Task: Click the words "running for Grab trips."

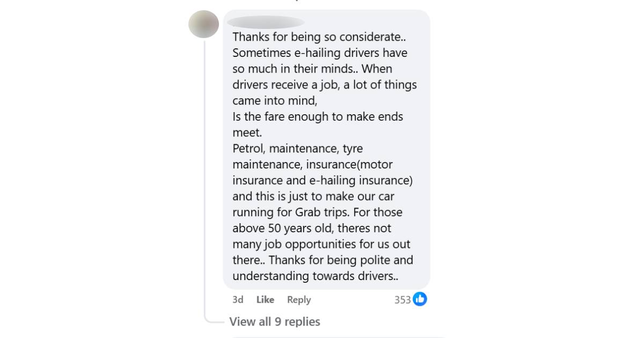Action: coord(287,212)
